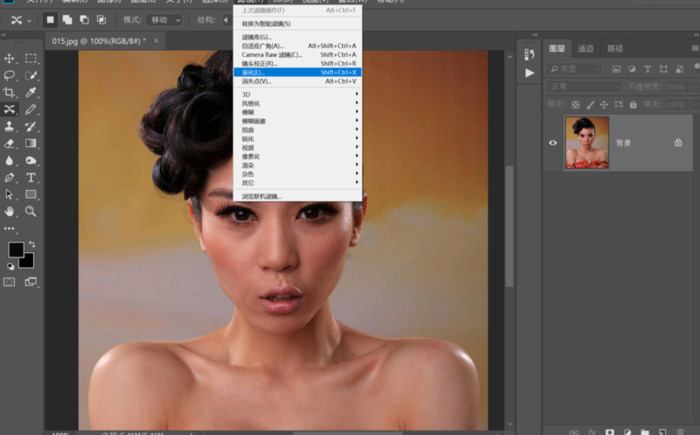
Task: Select the Clone Stamp tool
Action: click(x=10, y=127)
